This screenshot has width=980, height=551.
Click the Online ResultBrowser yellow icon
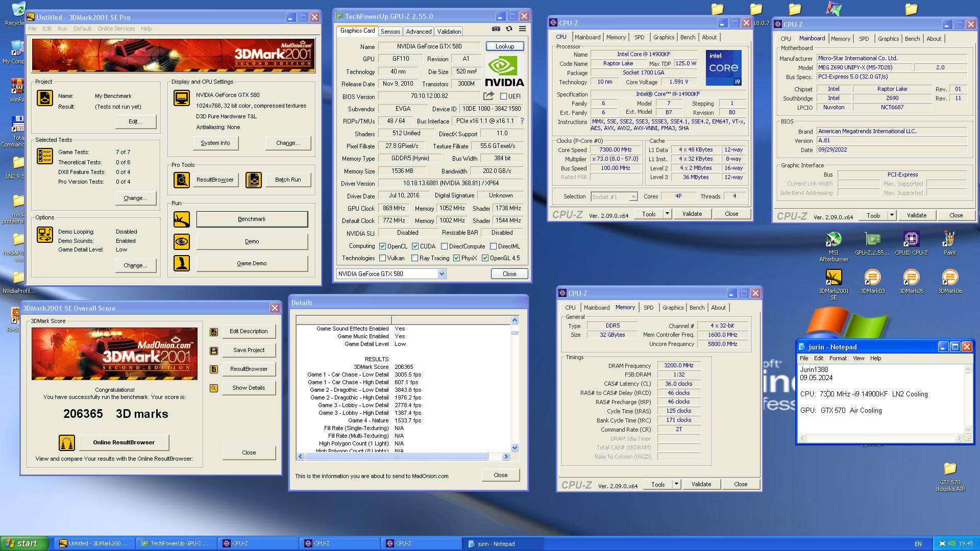[67, 443]
